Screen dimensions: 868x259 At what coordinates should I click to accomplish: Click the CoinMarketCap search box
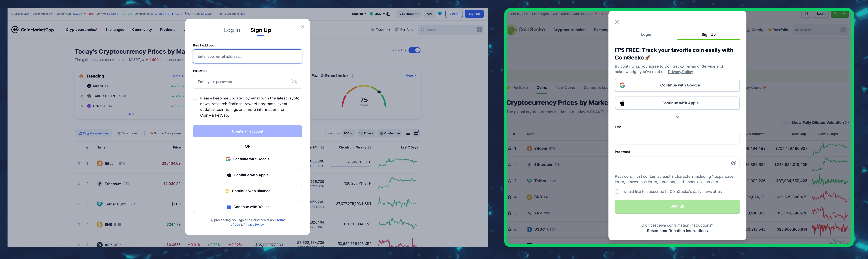point(451,30)
